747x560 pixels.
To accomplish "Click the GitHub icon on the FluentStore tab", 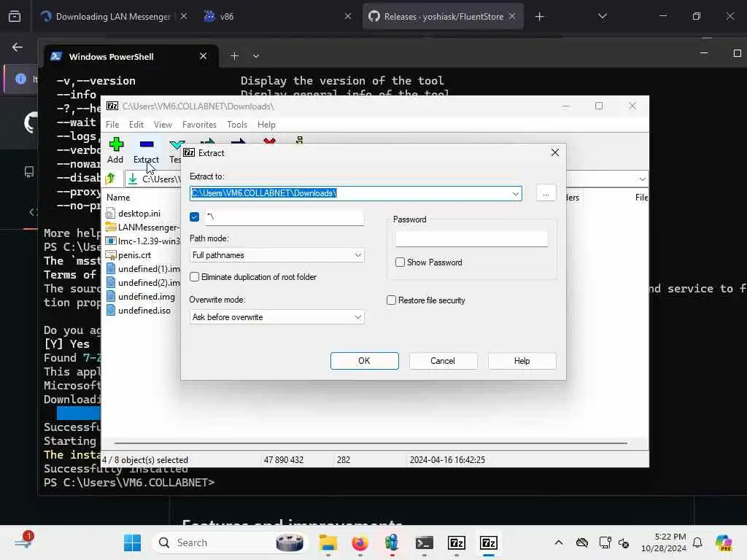I will [x=374, y=16].
